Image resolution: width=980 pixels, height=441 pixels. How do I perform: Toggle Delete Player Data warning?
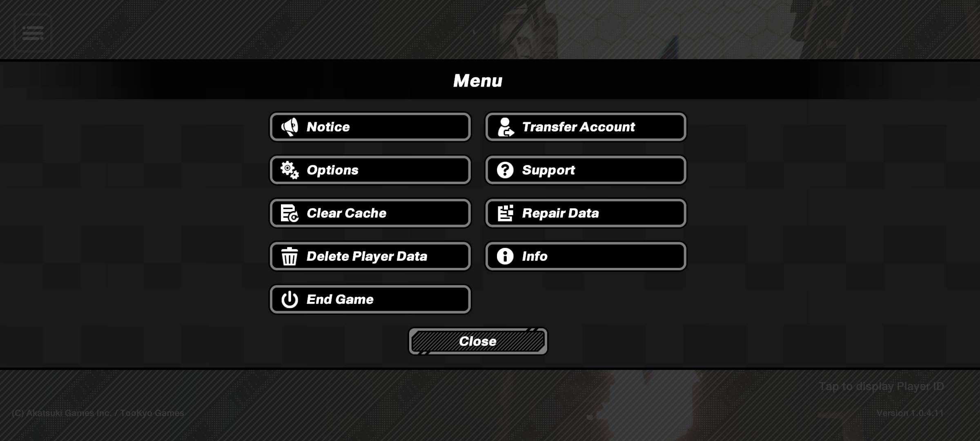pyautogui.click(x=370, y=256)
